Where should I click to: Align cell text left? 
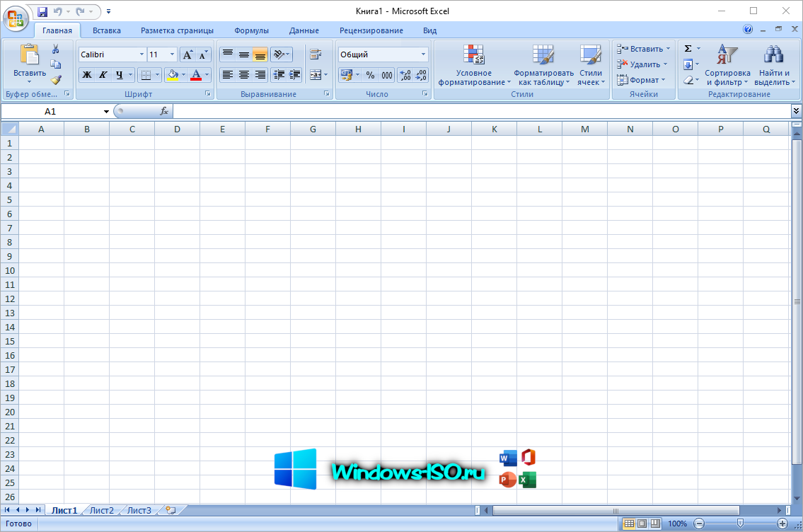[x=228, y=75]
